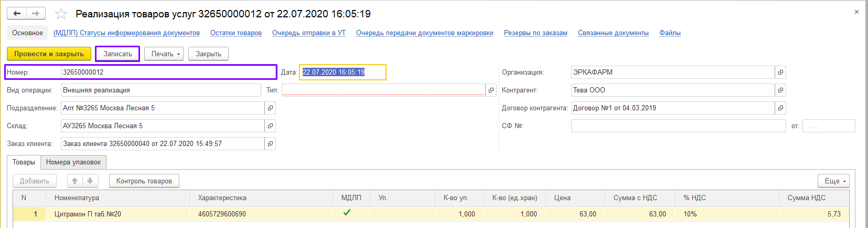Open the Подразделение field selection icon
Viewport: 868px width, 228px height.
[x=270, y=108]
